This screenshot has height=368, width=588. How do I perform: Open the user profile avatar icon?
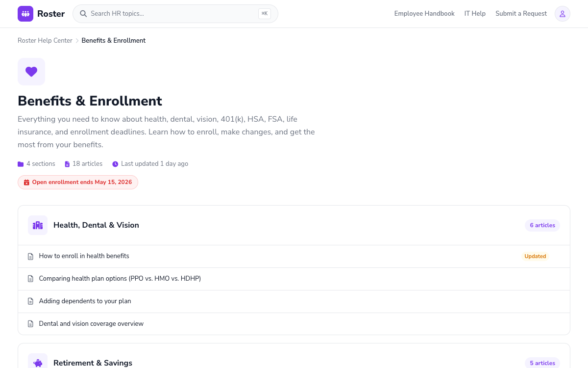pyautogui.click(x=563, y=14)
